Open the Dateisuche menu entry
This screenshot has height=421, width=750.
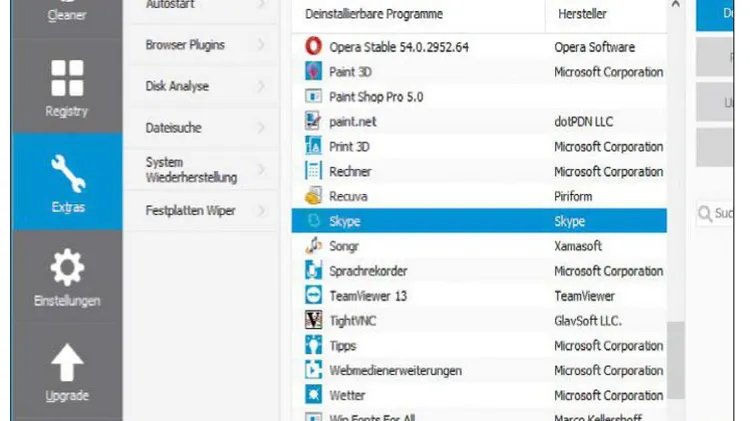203,128
